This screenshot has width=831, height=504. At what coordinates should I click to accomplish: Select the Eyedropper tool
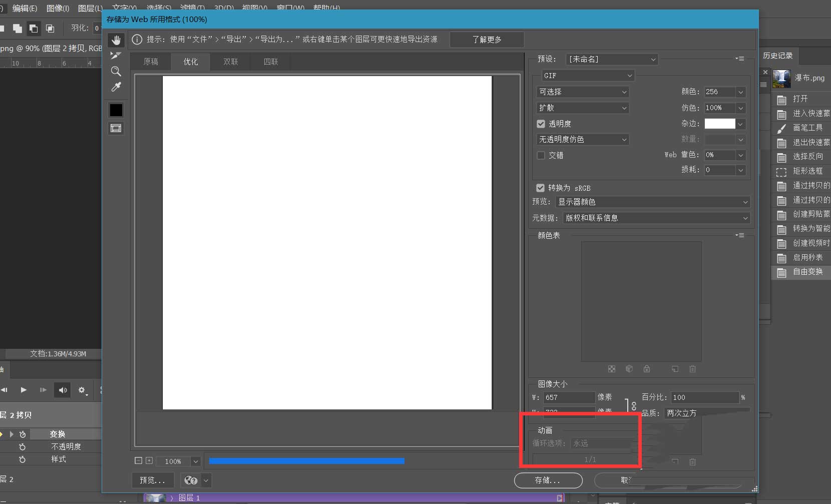[x=116, y=87]
